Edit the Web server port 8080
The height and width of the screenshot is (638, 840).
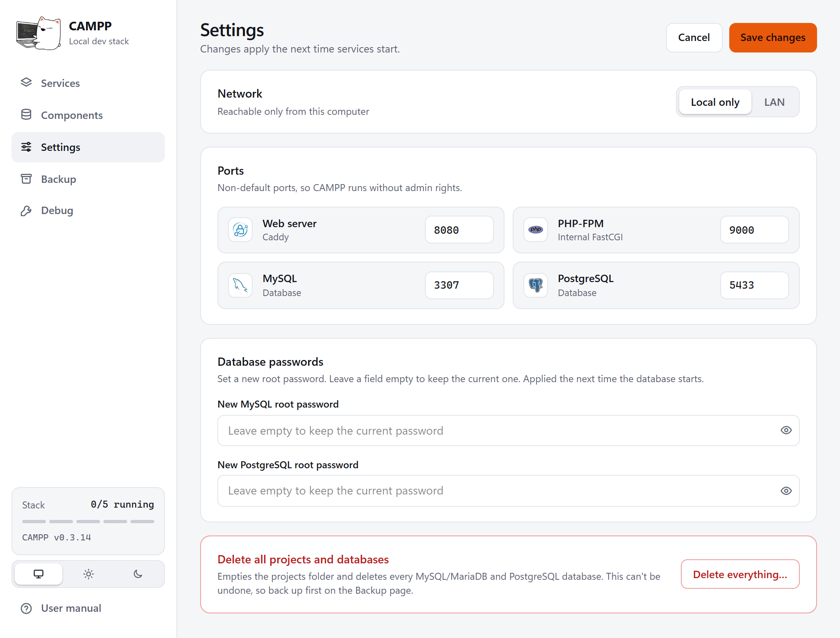tap(459, 230)
